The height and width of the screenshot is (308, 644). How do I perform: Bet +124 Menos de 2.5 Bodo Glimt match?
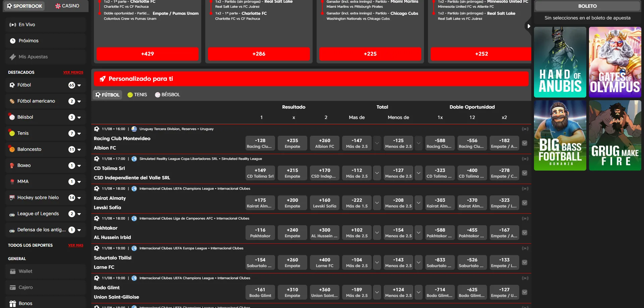[x=398, y=292]
